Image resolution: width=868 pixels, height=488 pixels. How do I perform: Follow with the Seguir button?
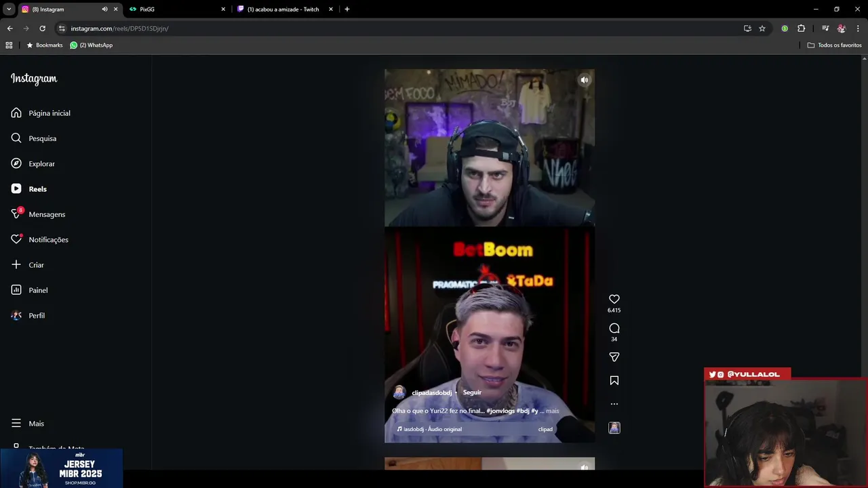click(472, 392)
